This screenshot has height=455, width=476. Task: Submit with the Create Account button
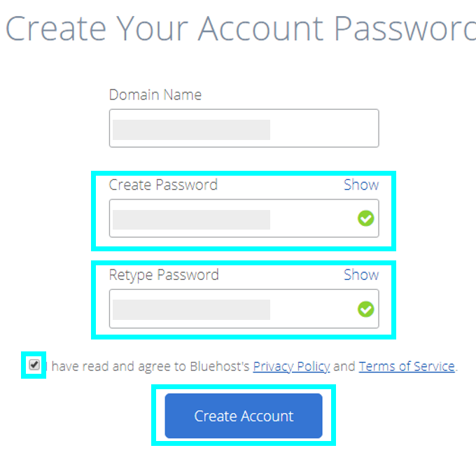tap(244, 416)
